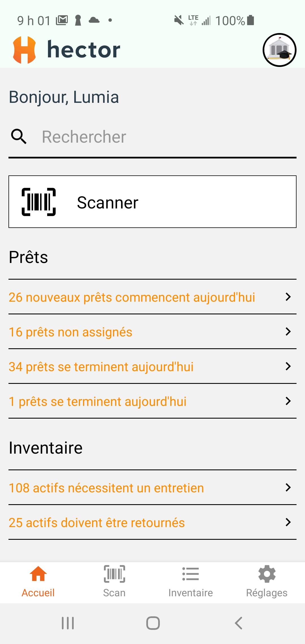Switch to the Inventaire tab label
The width and height of the screenshot is (305, 644).
click(191, 593)
